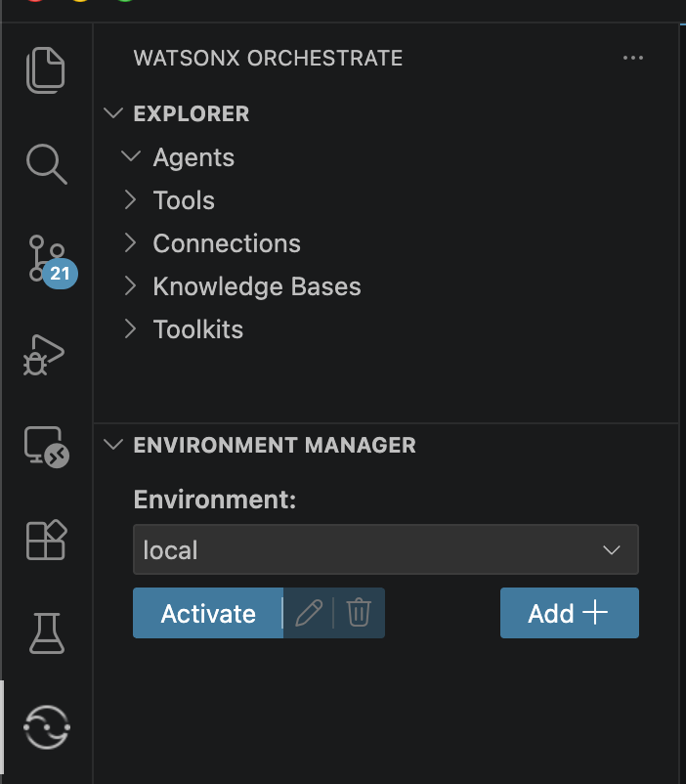Click the Environment: field label
This screenshot has height=784, width=686.
pyautogui.click(x=215, y=500)
